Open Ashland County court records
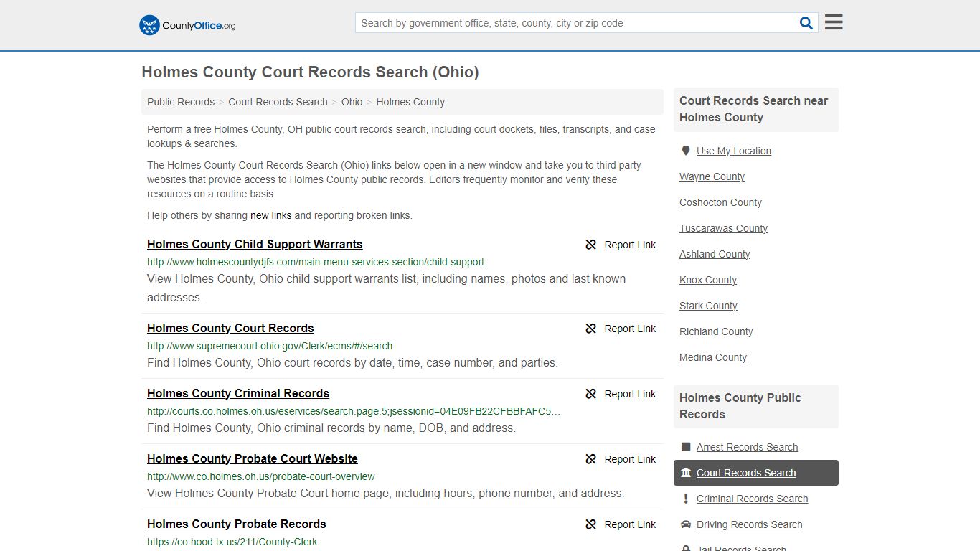Image resolution: width=980 pixels, height=551 pixels. click(x=715, y=254)
